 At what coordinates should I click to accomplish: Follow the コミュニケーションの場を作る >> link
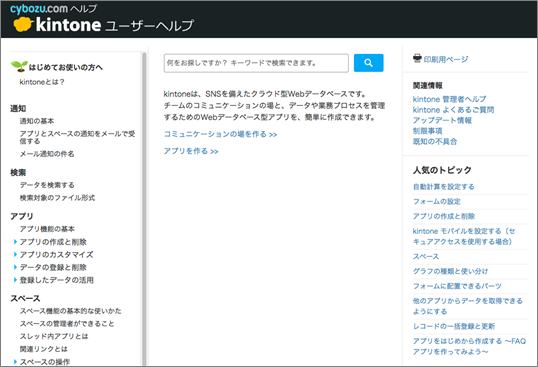[220, 134]
